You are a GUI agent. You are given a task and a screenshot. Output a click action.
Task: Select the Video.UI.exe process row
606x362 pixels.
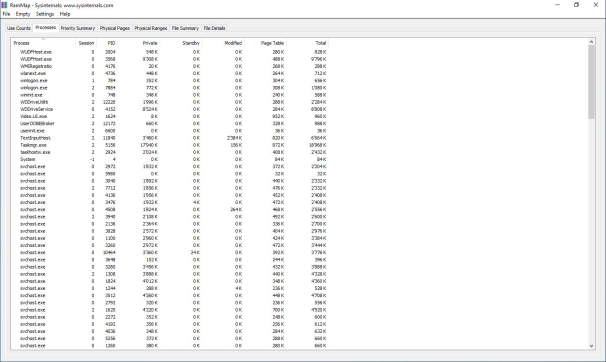tap(170, 116)
